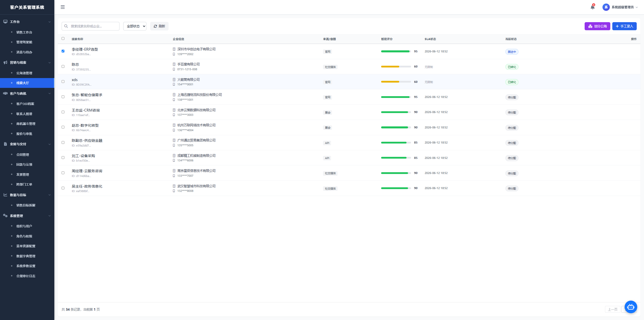The width and height of the screenshot is (644, 320).
Task: Check the 张总-智能仓储需求 row checkbox
Action: pyautogui.click(x=63, y=97)
